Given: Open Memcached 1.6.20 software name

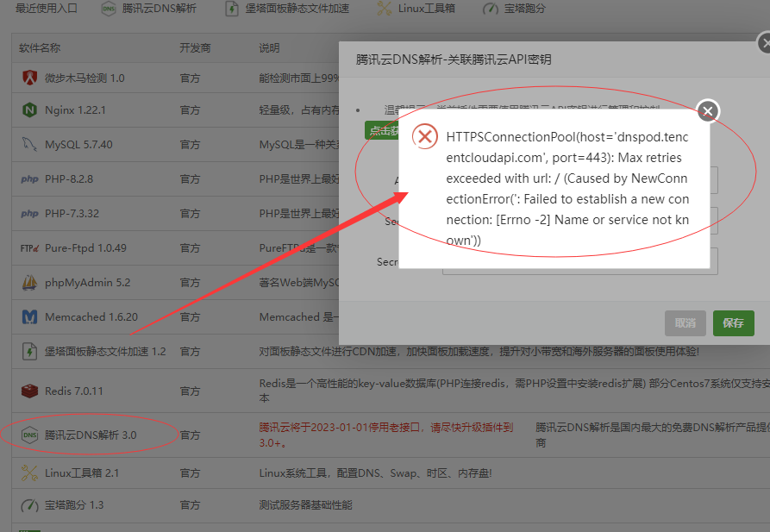Looking at the screenshot, I should (x=91, y=316).
